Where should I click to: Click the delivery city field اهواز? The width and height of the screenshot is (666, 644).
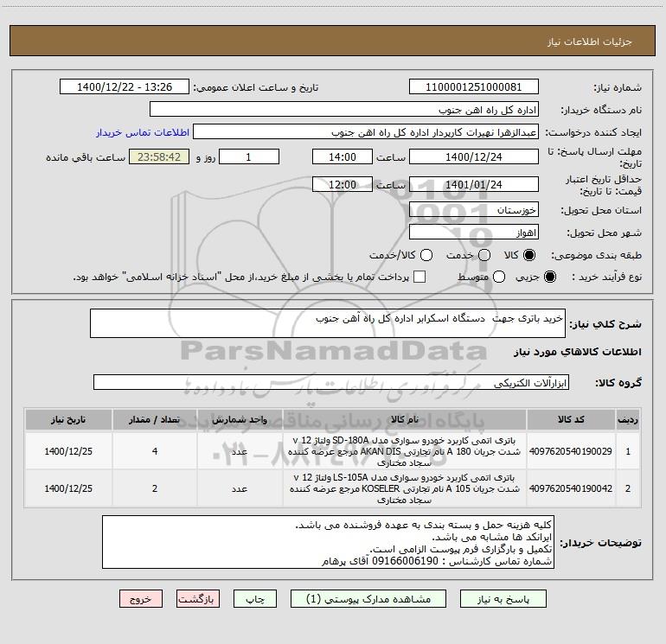(474, 233)
